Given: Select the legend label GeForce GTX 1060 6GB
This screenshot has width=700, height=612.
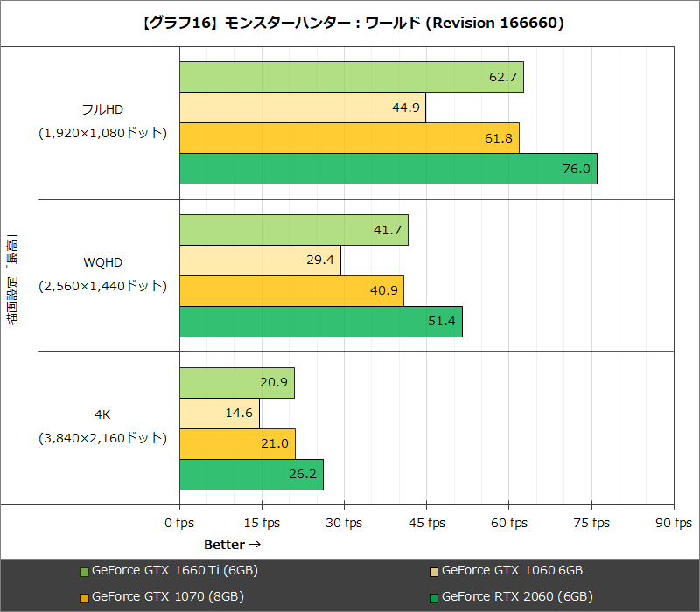Looking at the screenshot, I should [x=512, y=571].
